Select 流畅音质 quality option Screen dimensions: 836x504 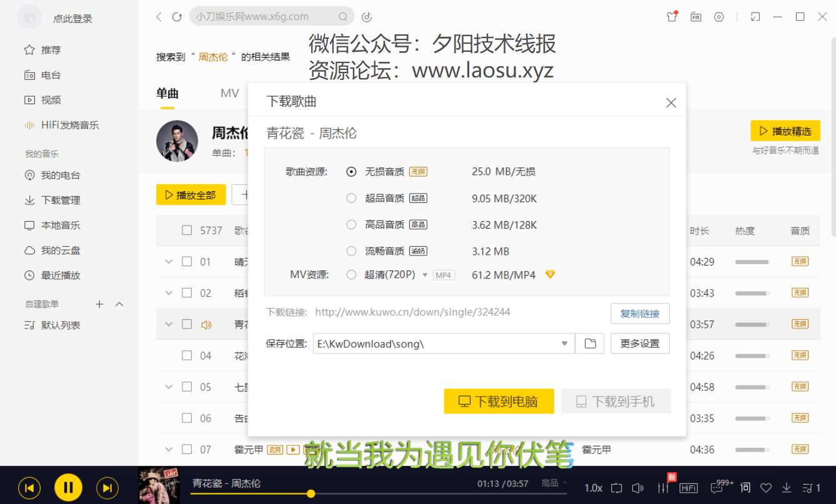(351, 251)
